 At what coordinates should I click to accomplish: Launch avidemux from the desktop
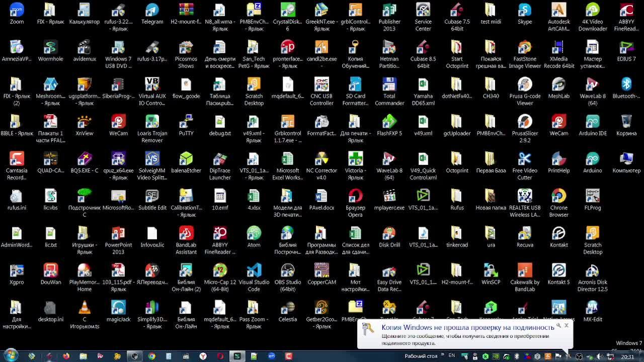pyautogui.click(x=84, y=51)
